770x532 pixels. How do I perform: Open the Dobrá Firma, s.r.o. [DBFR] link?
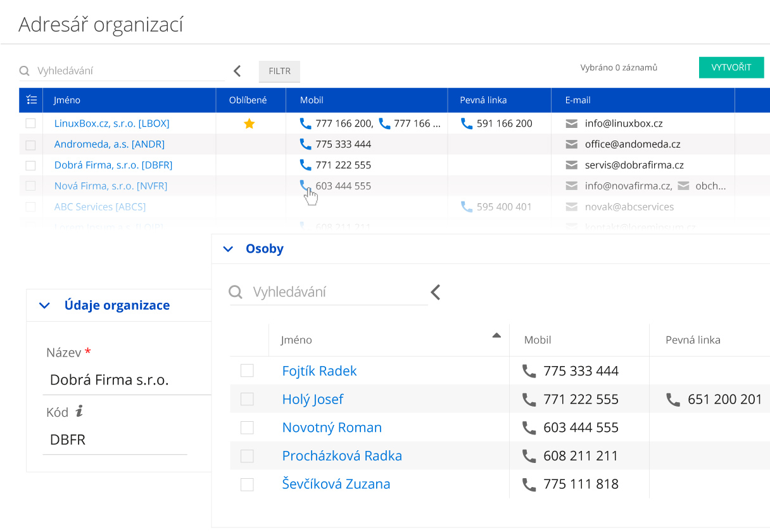pyautogui.click(x=113, y=165)
